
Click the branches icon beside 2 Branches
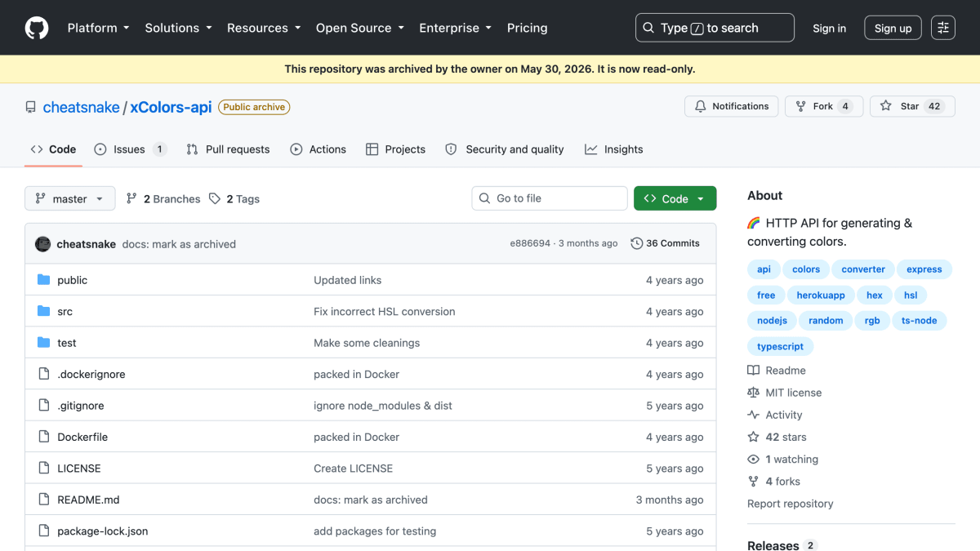(x=131, y=198)
